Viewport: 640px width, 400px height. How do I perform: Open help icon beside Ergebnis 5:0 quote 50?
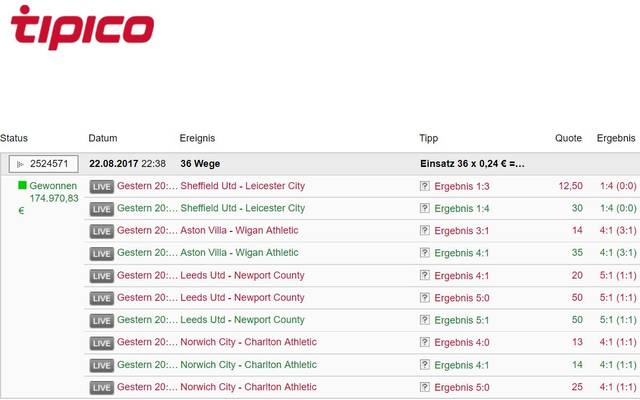click(424, 298)
